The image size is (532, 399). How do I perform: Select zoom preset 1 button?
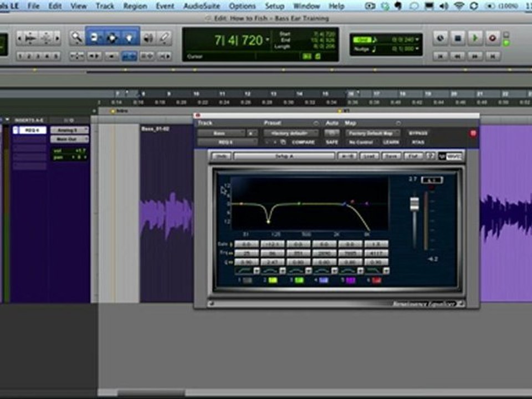tap(21, 56)
